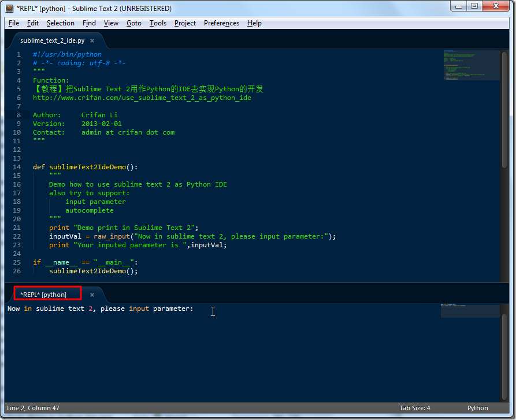Image resolution: width=516 pixels, height=420 pixels.
Task: Click line number 14 in the gutter
Action: [x=16, y=167]
